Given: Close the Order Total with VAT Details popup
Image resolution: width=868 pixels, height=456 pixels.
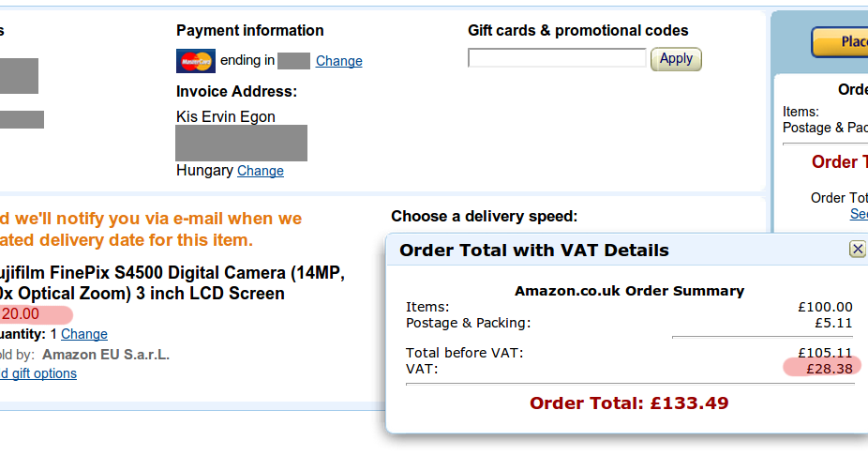Looking at the screenshot, I should point(858,250).
